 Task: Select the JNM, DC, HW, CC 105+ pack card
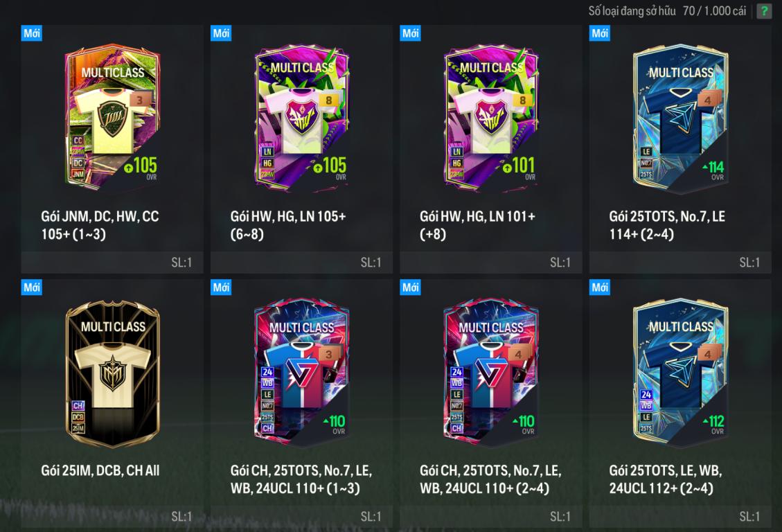pos(112,149)
